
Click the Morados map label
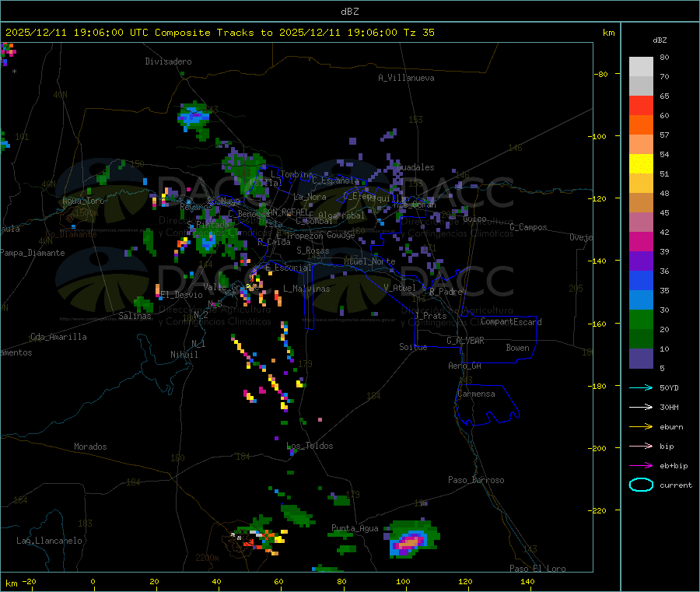(x=90, y=447)
